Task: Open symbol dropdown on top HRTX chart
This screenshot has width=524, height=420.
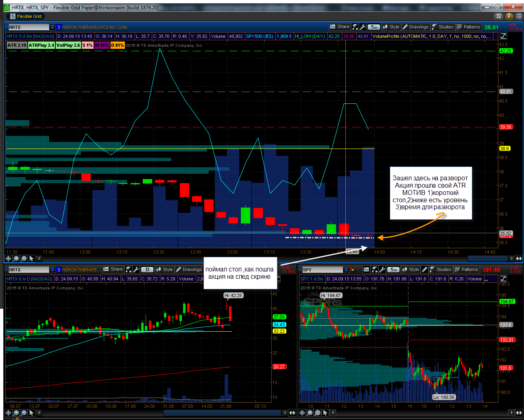Action: (x=52, y=27)
